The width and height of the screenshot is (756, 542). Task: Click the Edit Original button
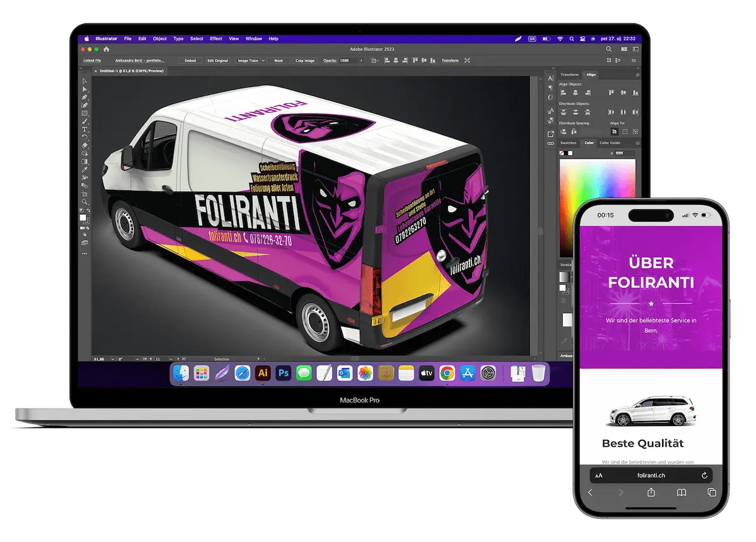coord(217,61)
